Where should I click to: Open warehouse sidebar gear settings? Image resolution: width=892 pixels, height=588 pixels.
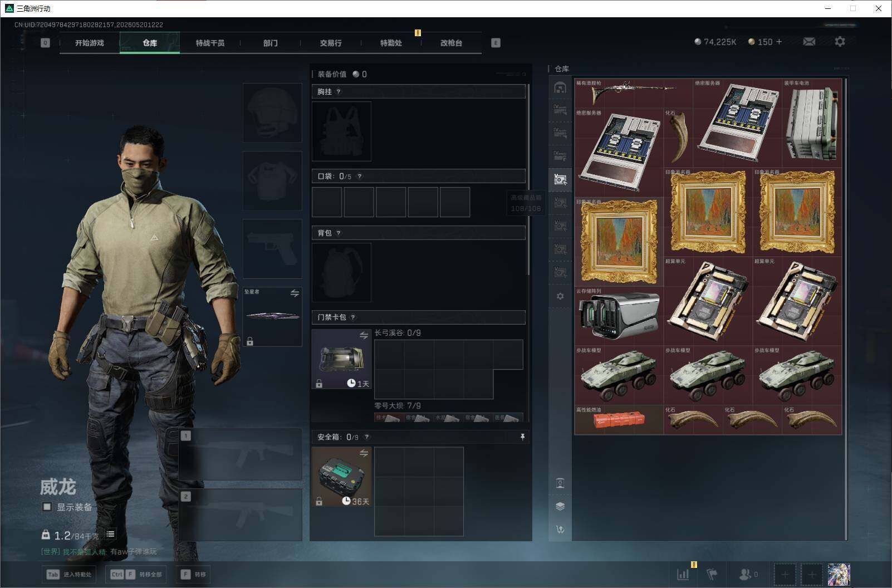click(560, 296)
